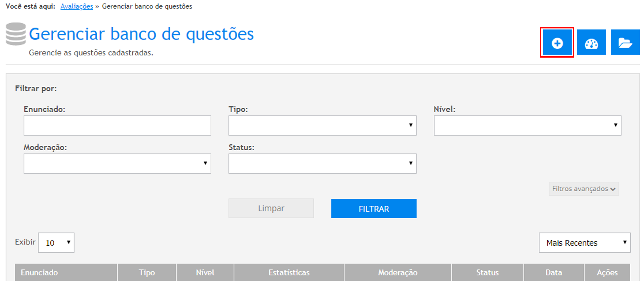Click the FILTRAR button
The height and width of the screenshot is (281, 644).
point(374,209)
